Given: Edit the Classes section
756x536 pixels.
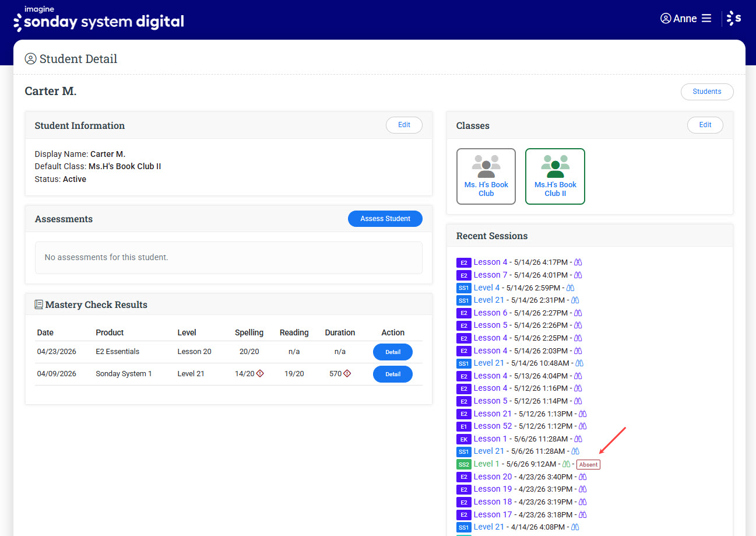Looking at the screenshot, I should coord(705,125).
